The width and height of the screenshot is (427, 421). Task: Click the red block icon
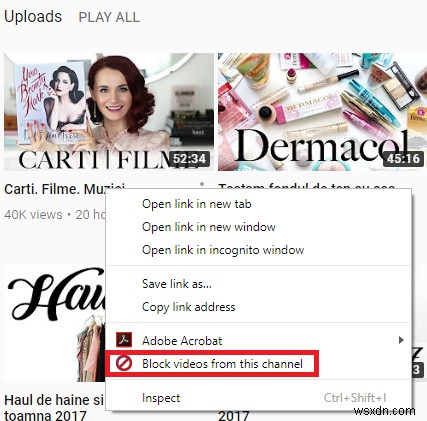pyautogui.click(x=124, y=363)
